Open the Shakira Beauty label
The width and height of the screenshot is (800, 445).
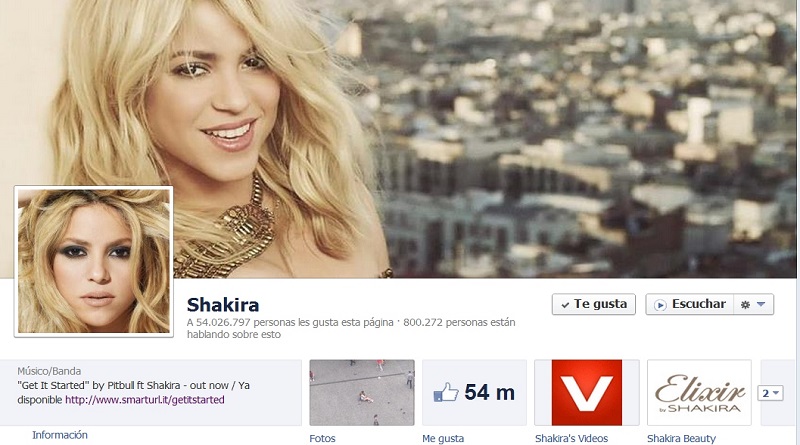[x=681, y=438]
